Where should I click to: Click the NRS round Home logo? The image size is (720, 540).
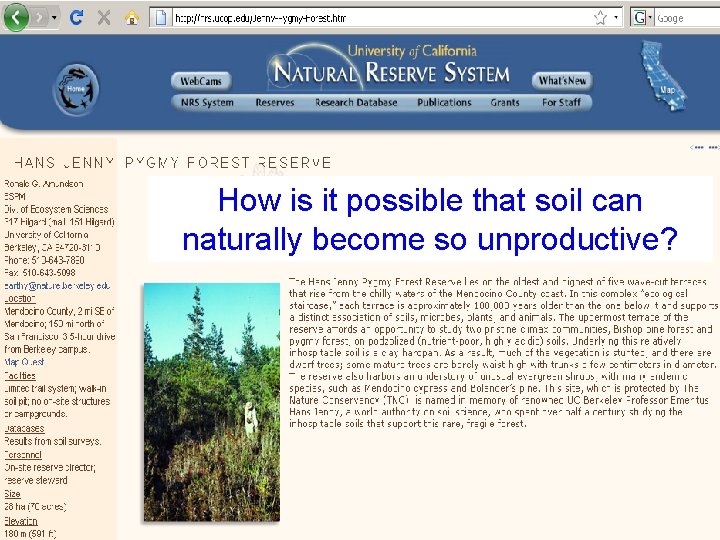tap(76, 90)
